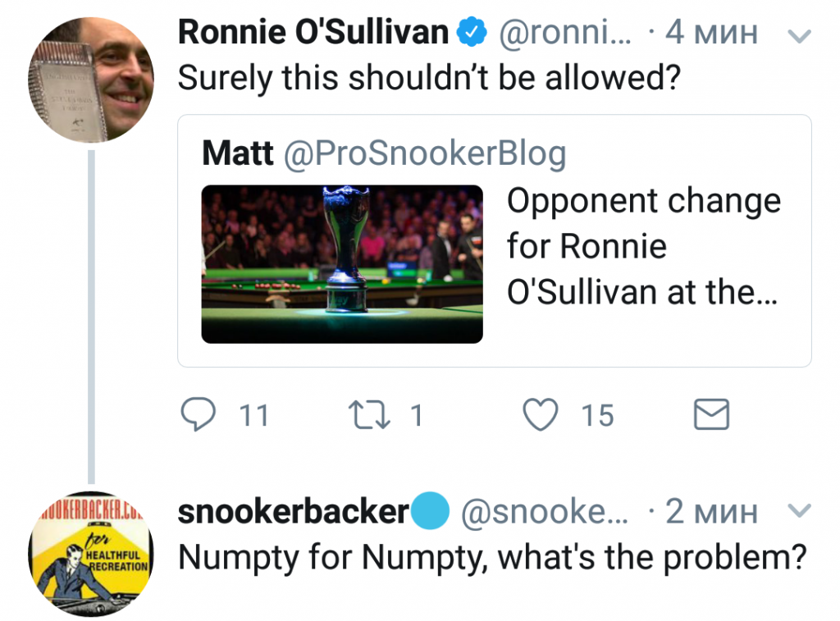The image size is (840, 621).
Task: Click the Matt author name in quoted tweet
Action: click(238, 153)
